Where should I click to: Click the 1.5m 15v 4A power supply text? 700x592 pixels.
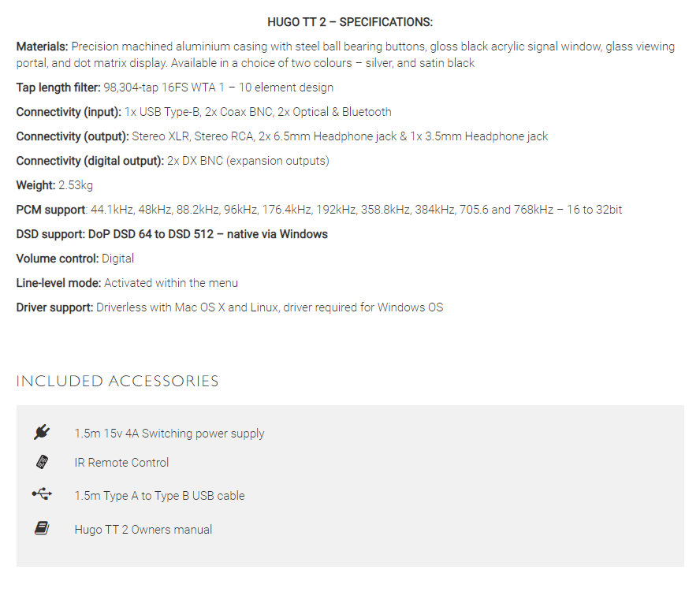[x=169, y=434]
